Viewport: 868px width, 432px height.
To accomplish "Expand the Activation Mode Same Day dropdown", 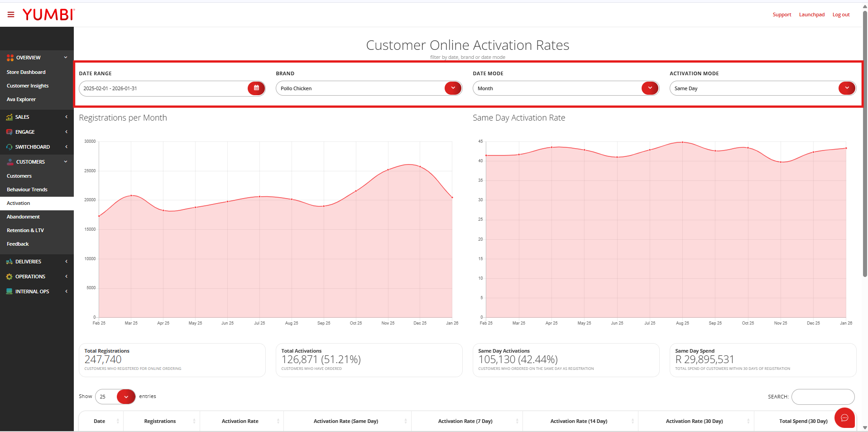I will point(847,88).
